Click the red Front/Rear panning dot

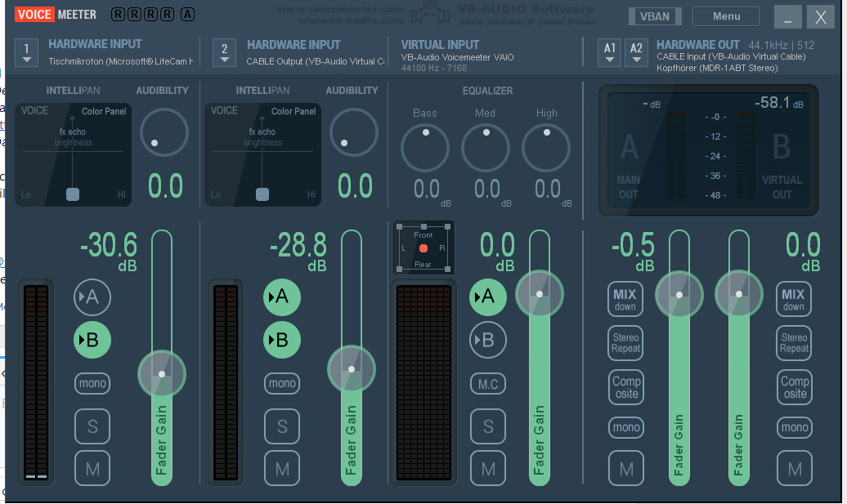423,248
